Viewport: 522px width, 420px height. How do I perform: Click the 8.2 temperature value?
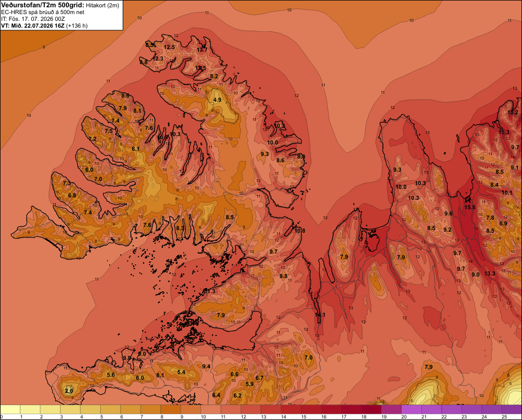214,77
